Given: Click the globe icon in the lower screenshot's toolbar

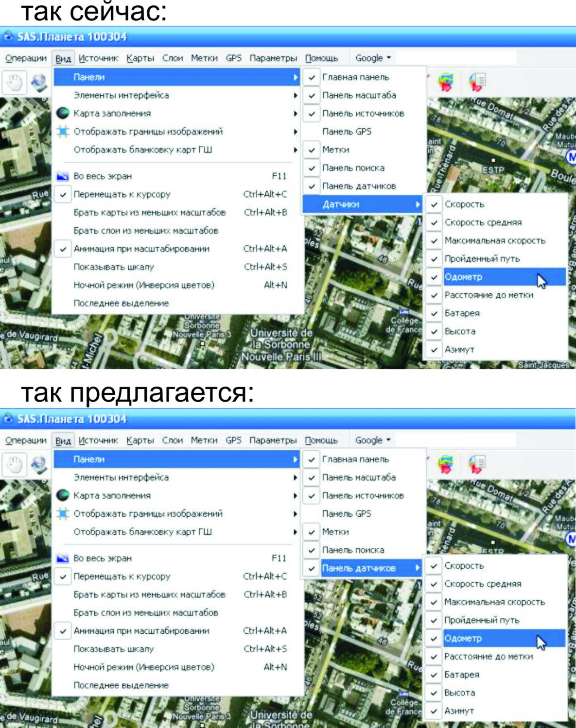Looking at the screenshot, I should (39, 464).
